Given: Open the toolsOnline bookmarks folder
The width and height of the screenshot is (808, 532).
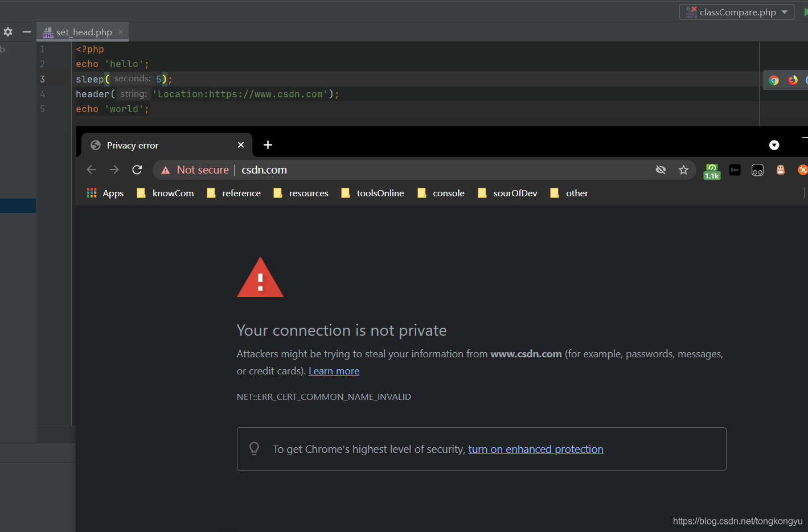Looking at the screenshot, I should tap(373, 193).
